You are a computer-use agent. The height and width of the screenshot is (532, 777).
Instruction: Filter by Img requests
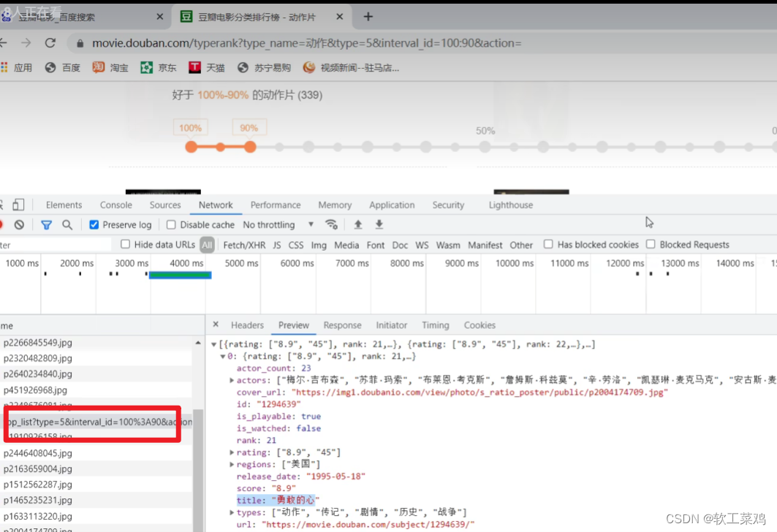coord(319,246)
